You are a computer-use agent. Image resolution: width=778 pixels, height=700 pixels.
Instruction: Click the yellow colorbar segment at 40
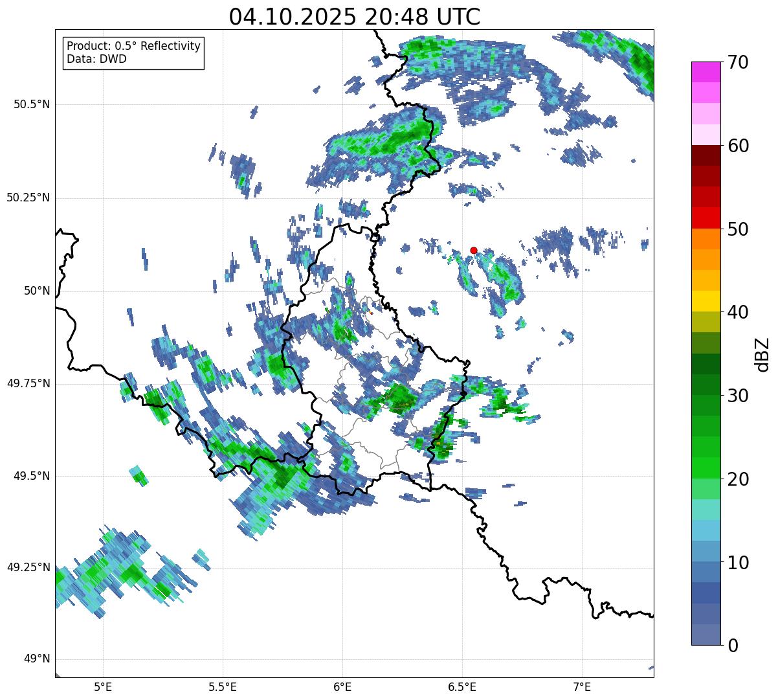pyautogui.click(x=705, y=301)
